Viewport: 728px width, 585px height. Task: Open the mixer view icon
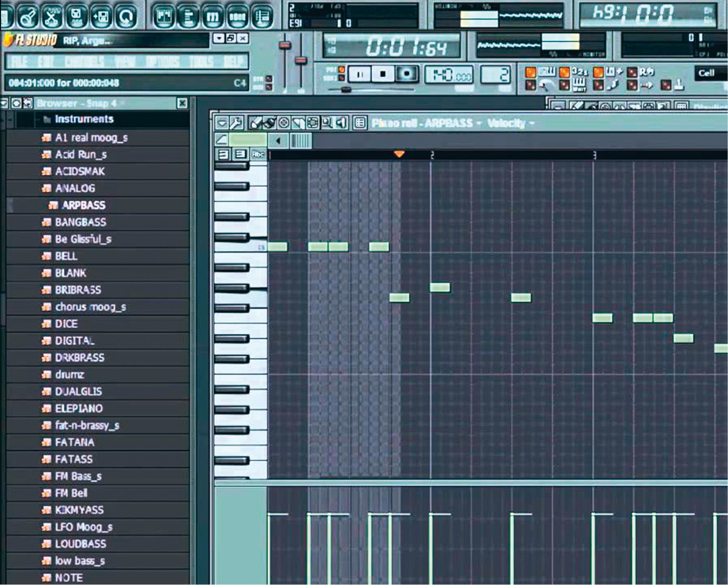pyautogui.click(x=263, y=16)
